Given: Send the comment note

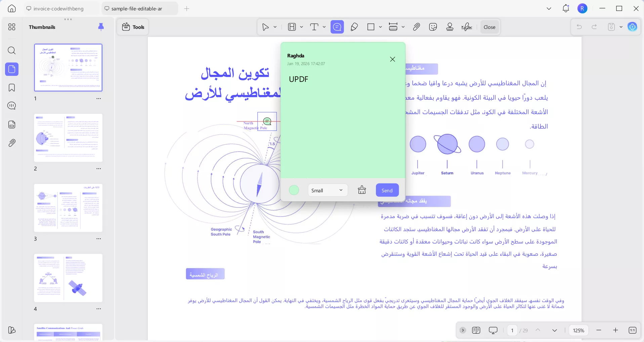Looking at the screenshot, I should [387, 190].
